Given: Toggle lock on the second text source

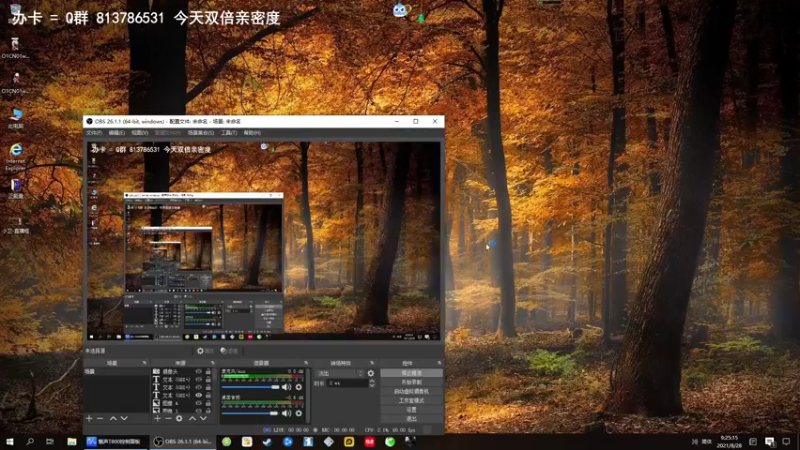Looking at the screenshot, I should pos(208,387).
